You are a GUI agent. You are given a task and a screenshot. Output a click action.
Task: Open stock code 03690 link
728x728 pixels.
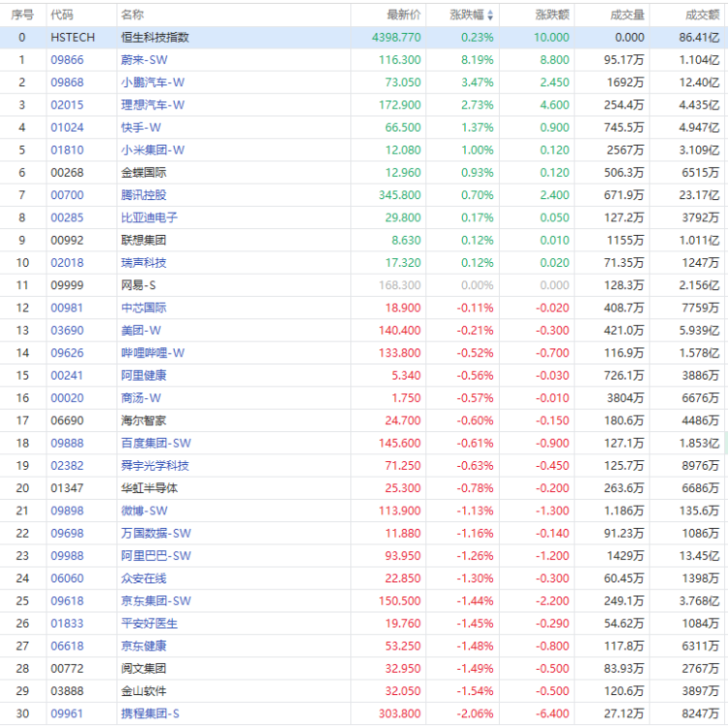coord(67,331)
